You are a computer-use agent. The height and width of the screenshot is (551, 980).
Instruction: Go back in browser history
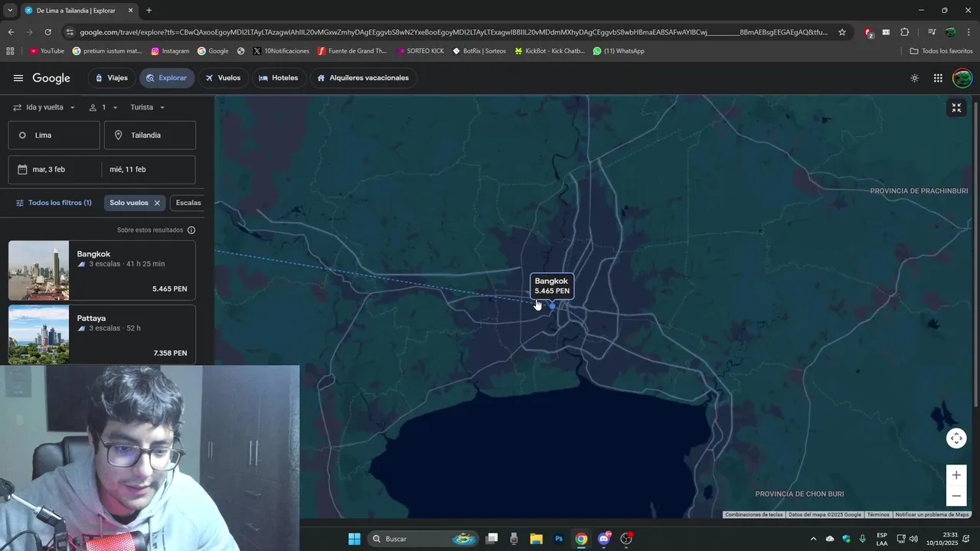[x=11, y=32]
